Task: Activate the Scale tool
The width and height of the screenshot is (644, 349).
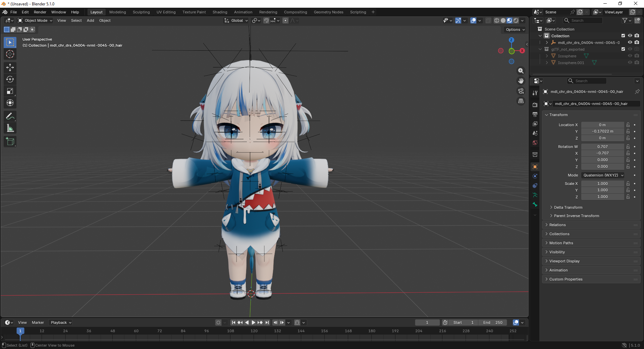Action: (x=10, y=91)
